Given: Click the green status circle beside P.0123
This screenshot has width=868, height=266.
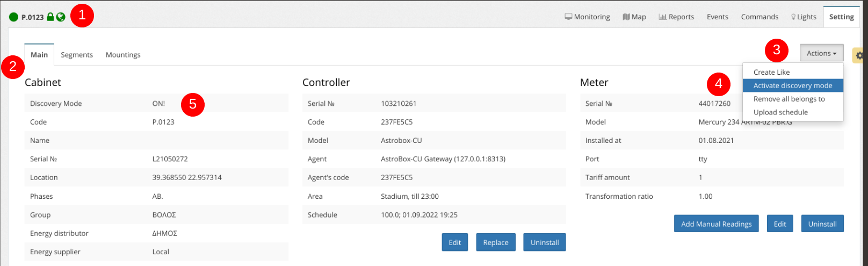Looking at the screenshot, I should [x=13, y=17].
